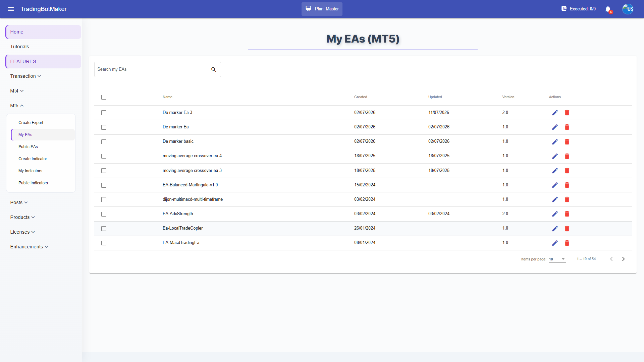Sort table by Name column header

(167, 97)
